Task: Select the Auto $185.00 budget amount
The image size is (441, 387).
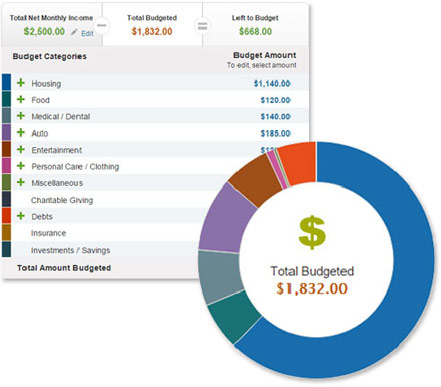Action: coord(275,133)
